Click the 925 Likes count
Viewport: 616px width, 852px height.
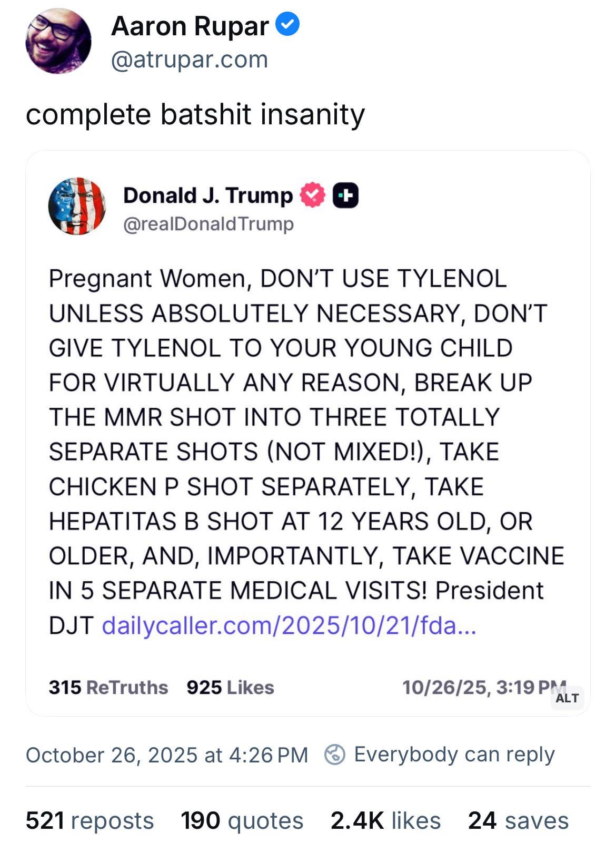(230, 687)
